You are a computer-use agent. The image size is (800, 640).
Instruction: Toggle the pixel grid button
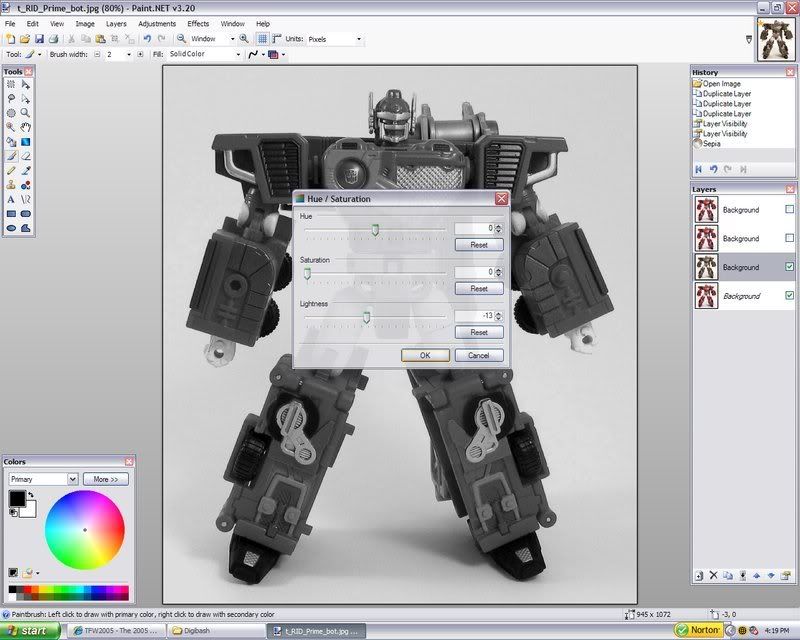coord(262,39)
